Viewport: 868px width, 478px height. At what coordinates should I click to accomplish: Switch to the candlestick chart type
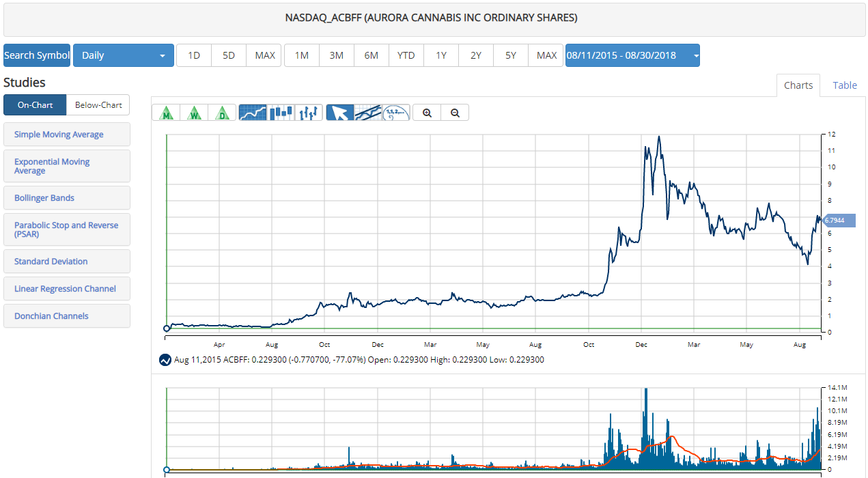pos(281,113)
